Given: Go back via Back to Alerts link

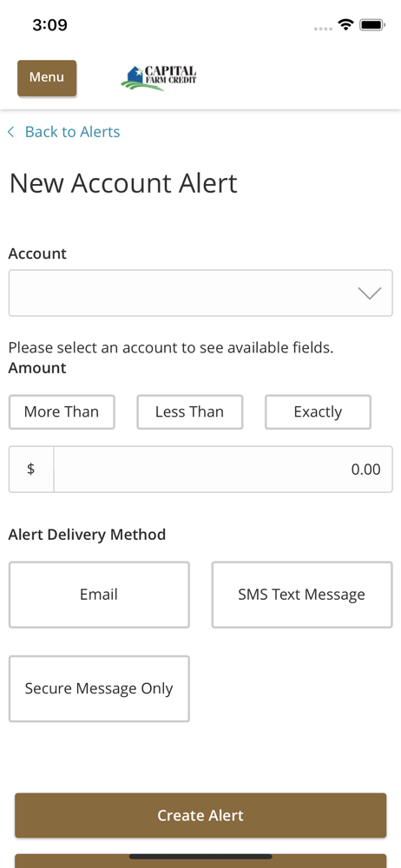Looking at the screenshot, I should 73,132.
